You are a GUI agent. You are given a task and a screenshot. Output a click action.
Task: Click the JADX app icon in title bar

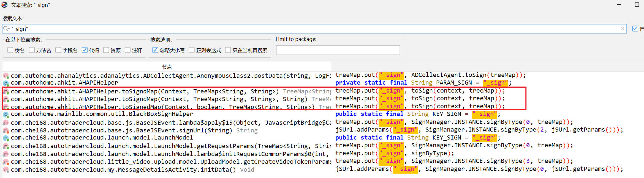[x=5, y=5]
